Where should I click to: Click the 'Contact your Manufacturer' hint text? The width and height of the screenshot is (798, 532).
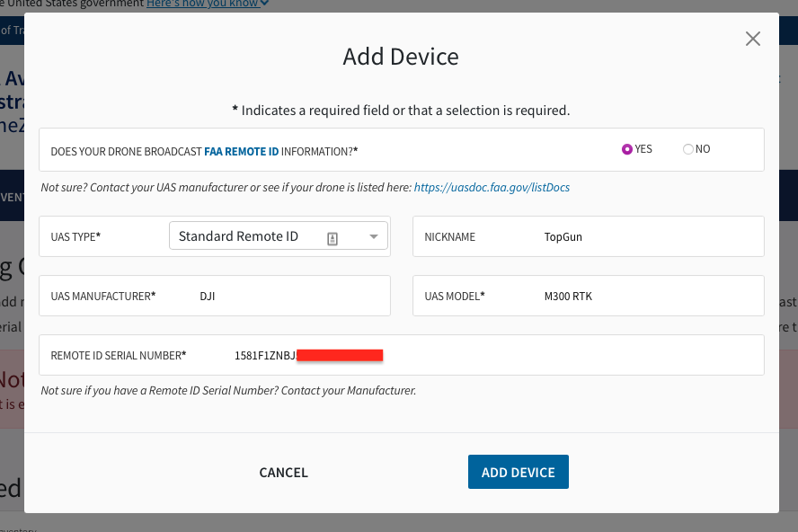[x=228, y=391]
